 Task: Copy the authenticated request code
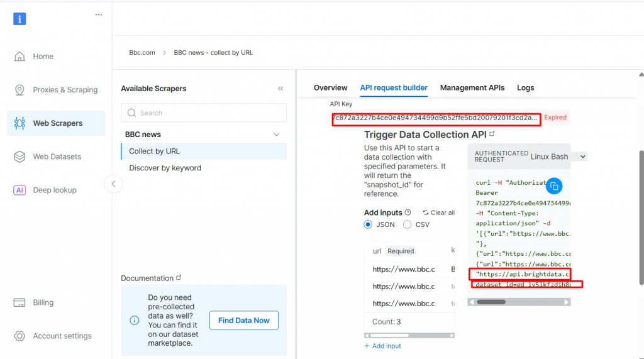[x=554, y=185]
